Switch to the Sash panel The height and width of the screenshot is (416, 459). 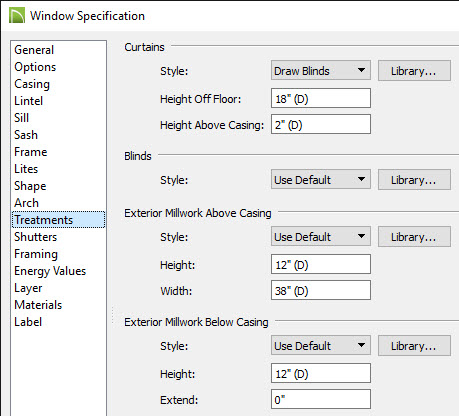pyautogui.click(x=26, y=135)
